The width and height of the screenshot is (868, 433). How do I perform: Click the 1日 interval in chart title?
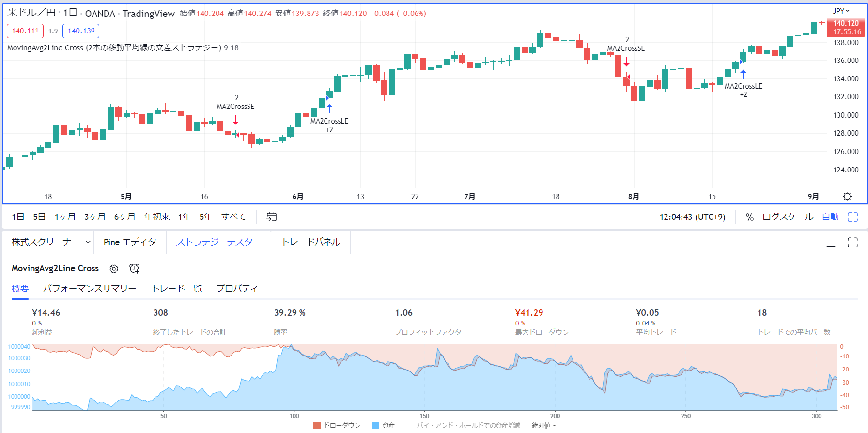[70, 13]
